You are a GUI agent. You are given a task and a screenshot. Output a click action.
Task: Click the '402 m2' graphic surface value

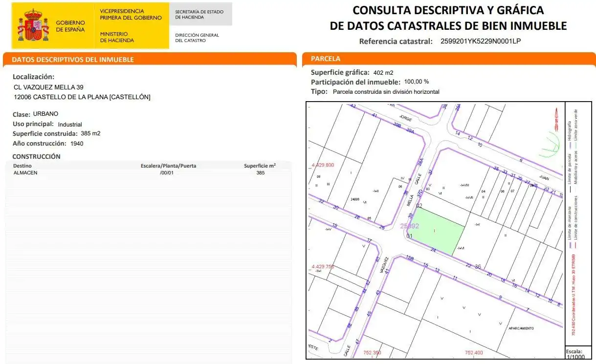point(383,73)
